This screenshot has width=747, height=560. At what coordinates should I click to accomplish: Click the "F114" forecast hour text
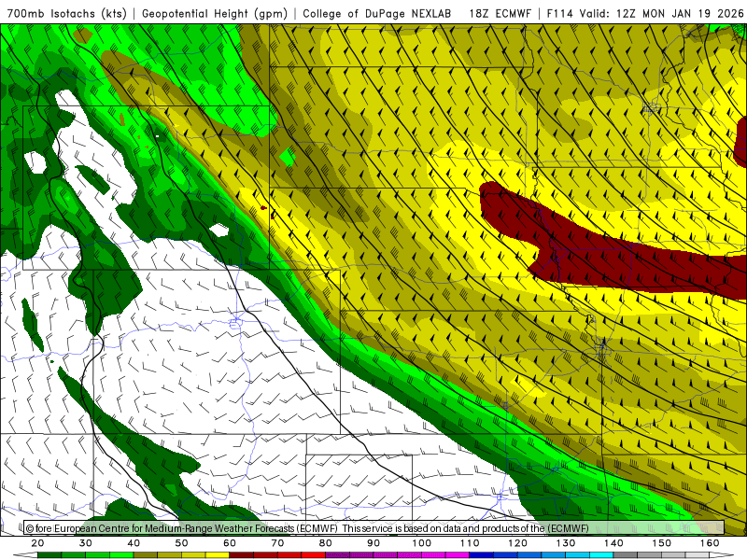click(x=559, y=13)
